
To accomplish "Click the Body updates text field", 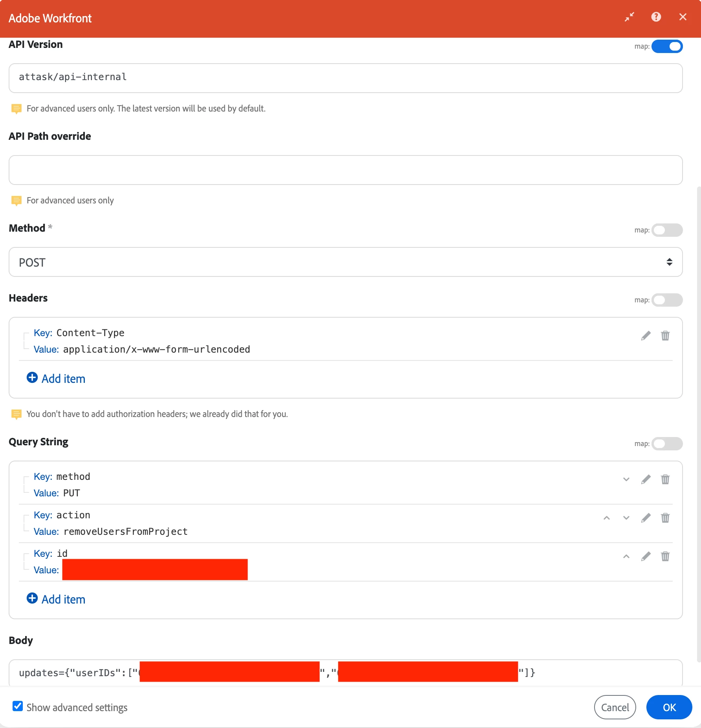I will tap(346, 673).
